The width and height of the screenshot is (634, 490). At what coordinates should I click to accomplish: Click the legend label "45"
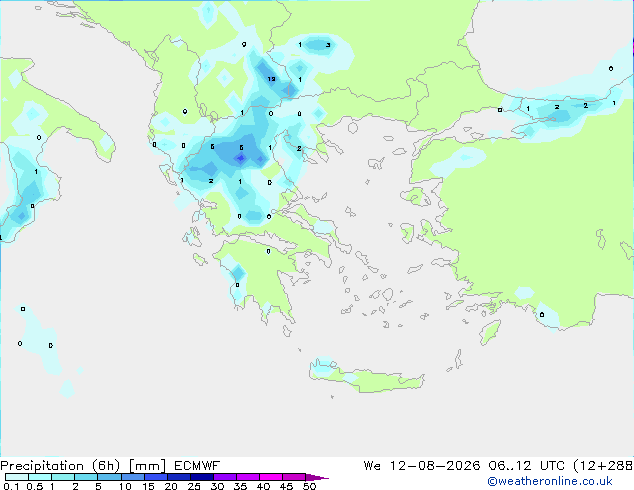pos(286,486)
